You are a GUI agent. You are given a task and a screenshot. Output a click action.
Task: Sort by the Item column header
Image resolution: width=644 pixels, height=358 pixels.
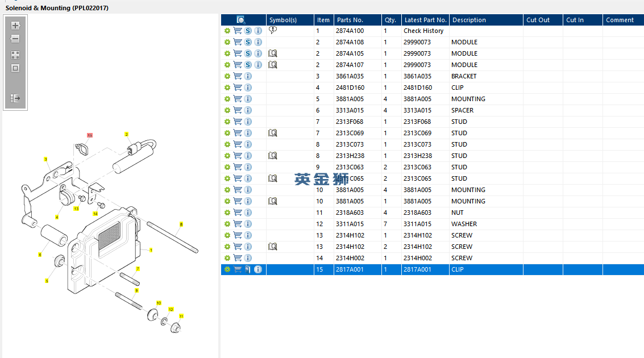coord(323,20)
